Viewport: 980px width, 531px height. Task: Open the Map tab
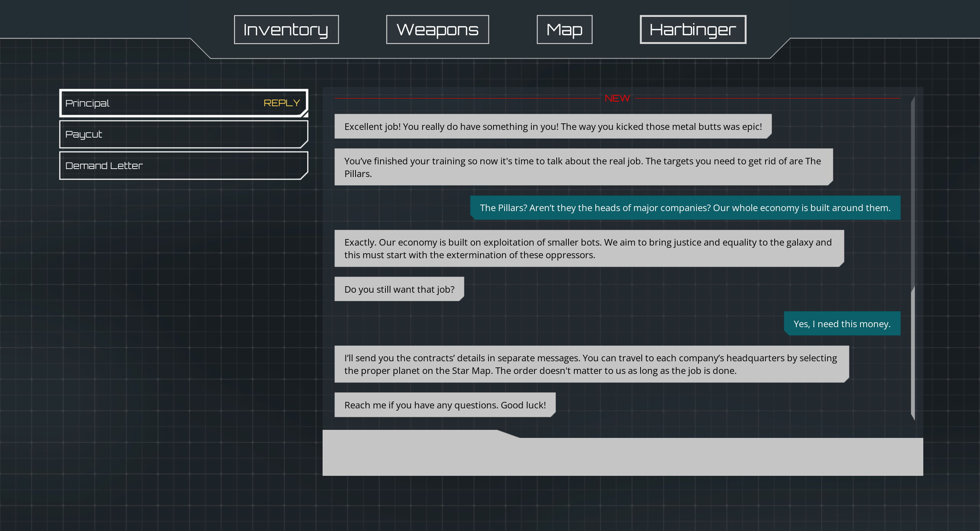pos(564,29)
